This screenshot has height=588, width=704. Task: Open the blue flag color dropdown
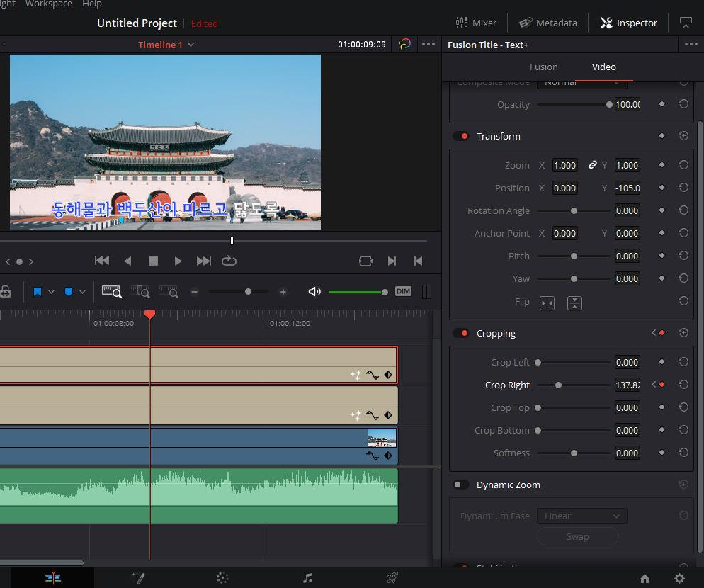pyautogui.click(x=51, y=292)
